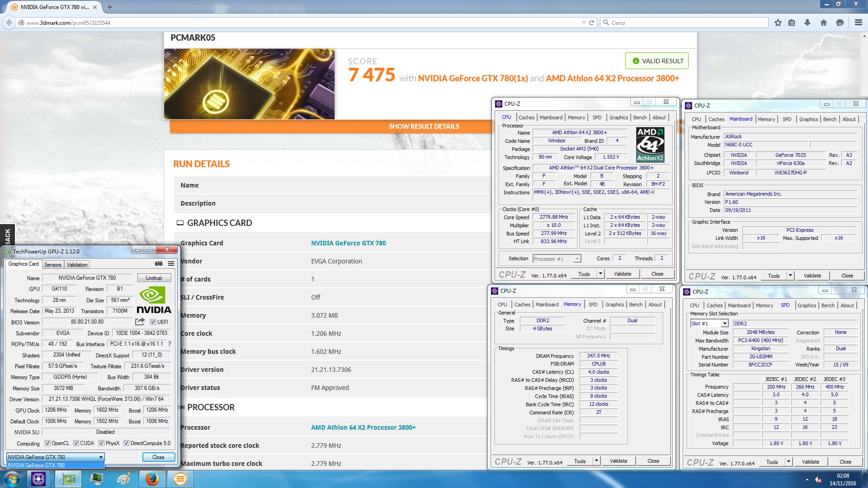The height and width of the screenshot is (488, 868).
Task: Open the GPU selection dropdown in GPU-Z
Action: pyautogui.click(x=56, y=457)
